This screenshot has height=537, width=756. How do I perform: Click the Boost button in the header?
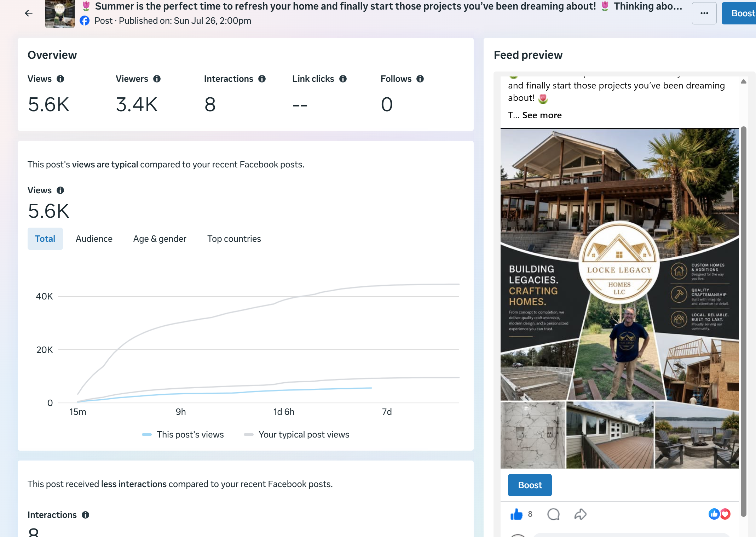click(739, 13)
